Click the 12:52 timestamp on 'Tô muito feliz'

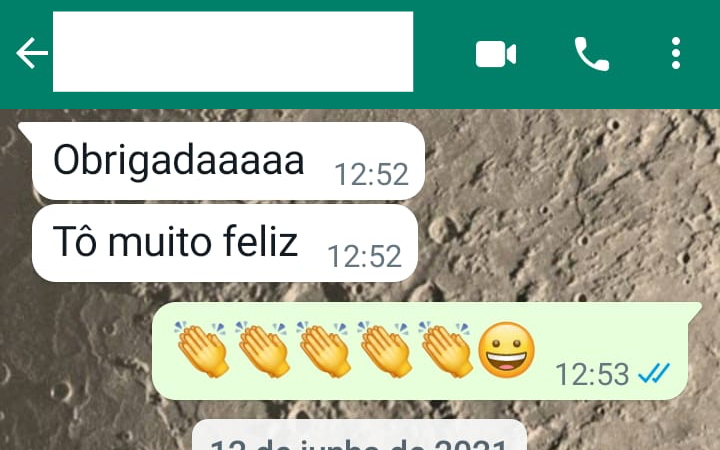[365, 256]
